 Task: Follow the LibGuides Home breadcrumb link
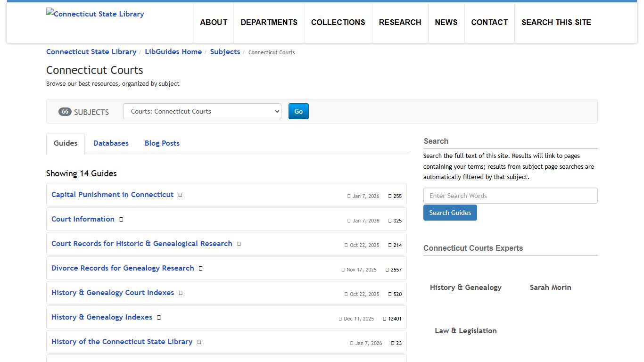pos(173,52)
